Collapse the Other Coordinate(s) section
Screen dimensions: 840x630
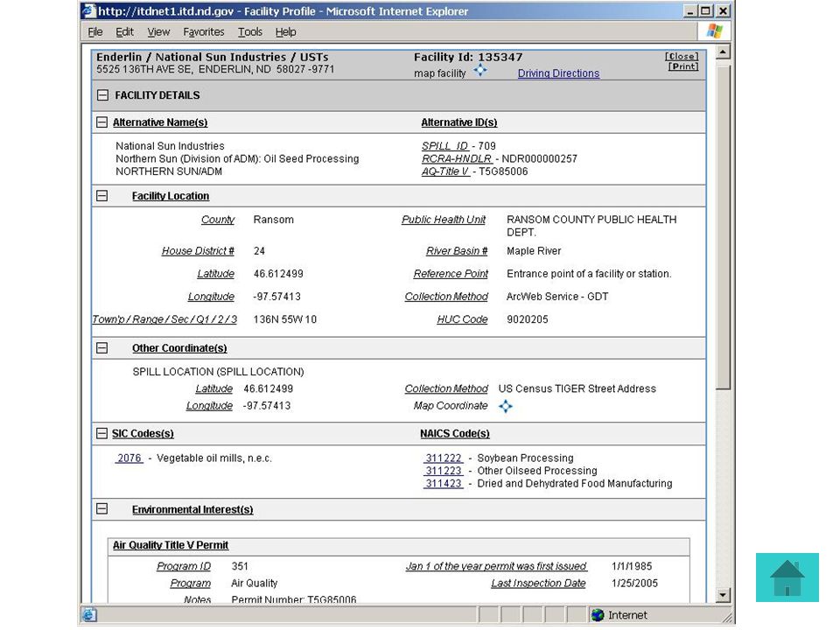coord(101,348)
